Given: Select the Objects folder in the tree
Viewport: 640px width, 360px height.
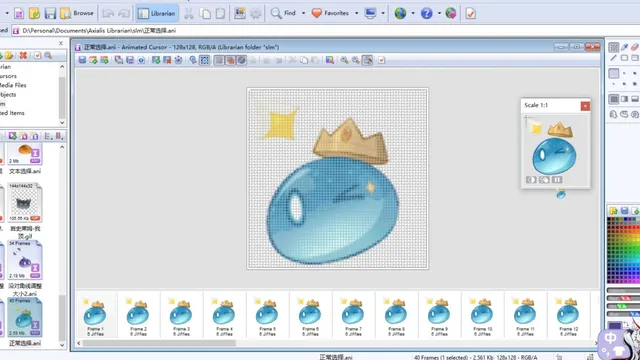Looking at the screenshot, I should point(8,94).
